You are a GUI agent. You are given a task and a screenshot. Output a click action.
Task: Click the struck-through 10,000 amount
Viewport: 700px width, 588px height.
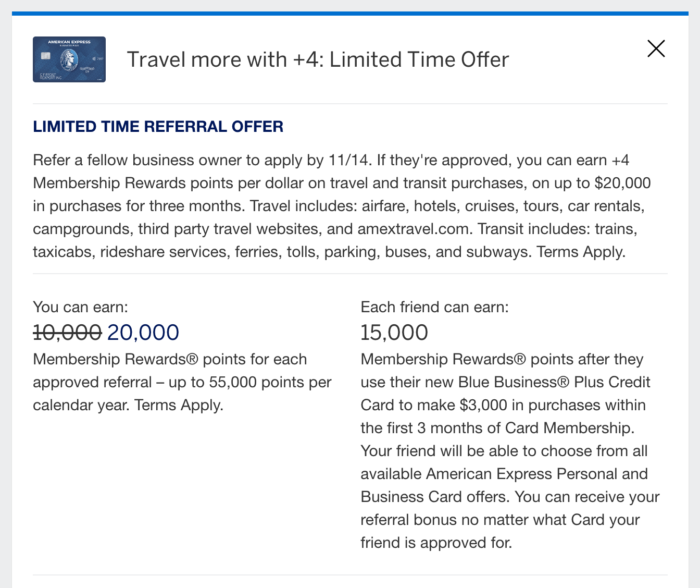pyautogui.click(x=67, y=333)
